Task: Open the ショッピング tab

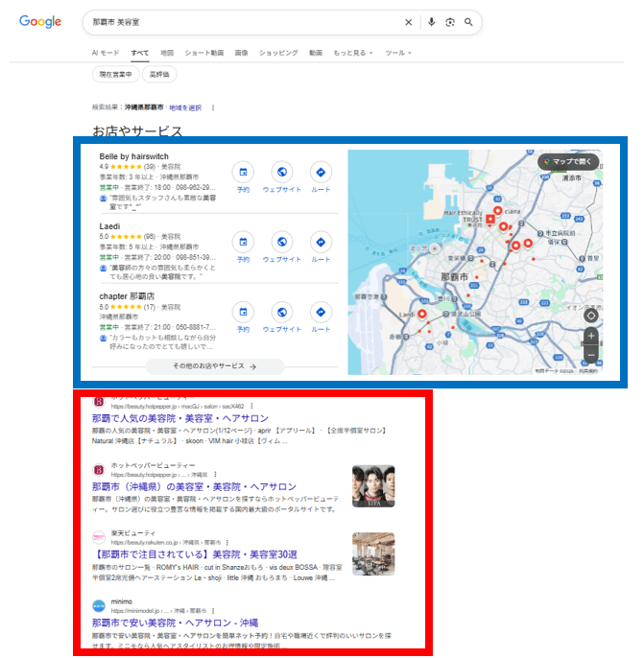Action: coord(278,53)
